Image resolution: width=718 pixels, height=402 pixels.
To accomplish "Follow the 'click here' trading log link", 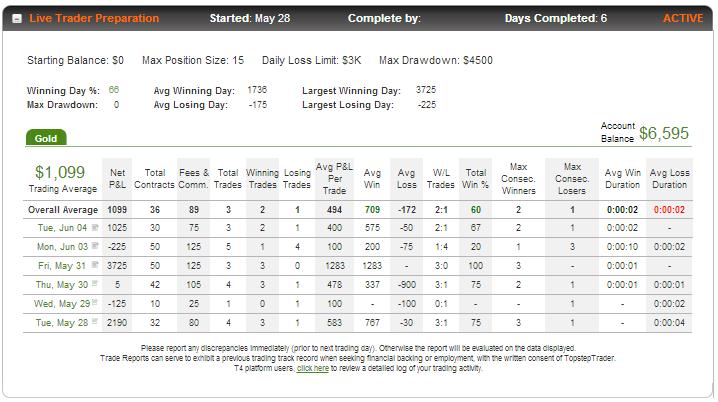I will 313,368.
